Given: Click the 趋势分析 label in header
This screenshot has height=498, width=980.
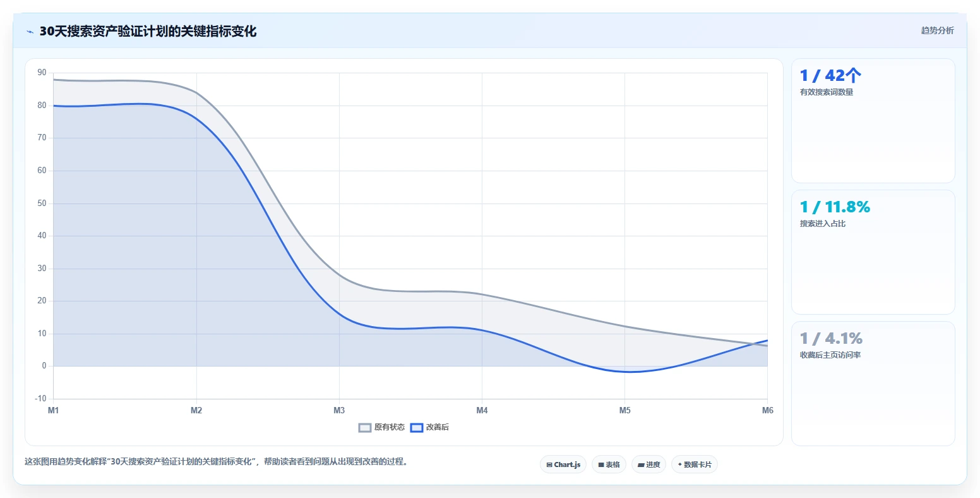Looking at the screenshot, I should (938, 30).
